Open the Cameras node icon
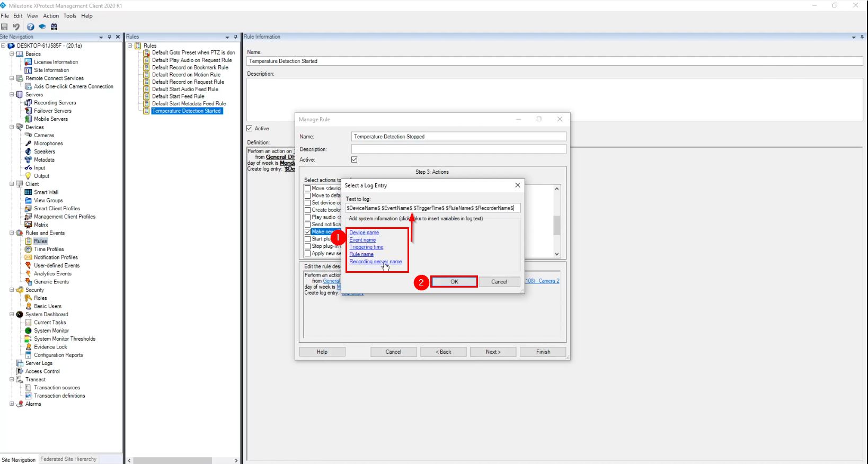Image resolution: width=868 pixels, height=464 pixels. click(x=29, y=135)
